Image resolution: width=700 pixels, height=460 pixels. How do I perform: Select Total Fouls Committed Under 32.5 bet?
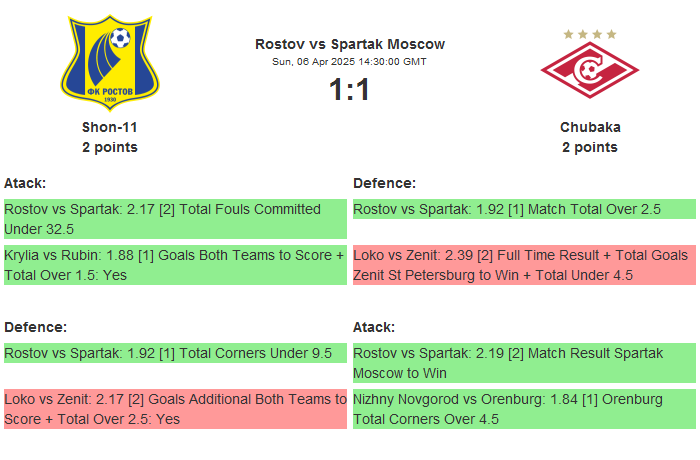point(175,219)
